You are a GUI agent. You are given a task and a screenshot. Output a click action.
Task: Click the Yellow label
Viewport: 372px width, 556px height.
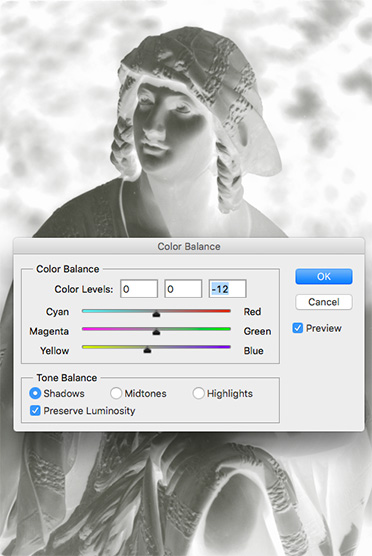pyautogui.click(x=54, y=351)
